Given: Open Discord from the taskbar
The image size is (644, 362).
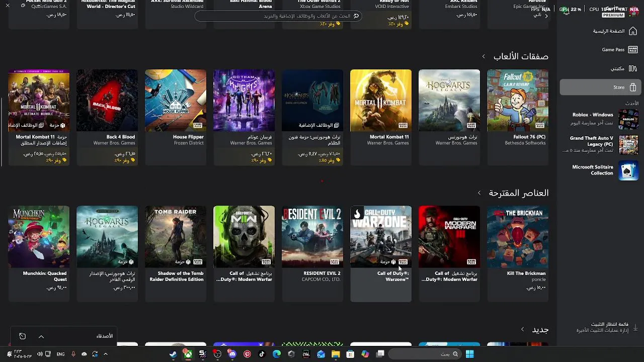Looking at the screenshot, I should [x=232, y=354].
